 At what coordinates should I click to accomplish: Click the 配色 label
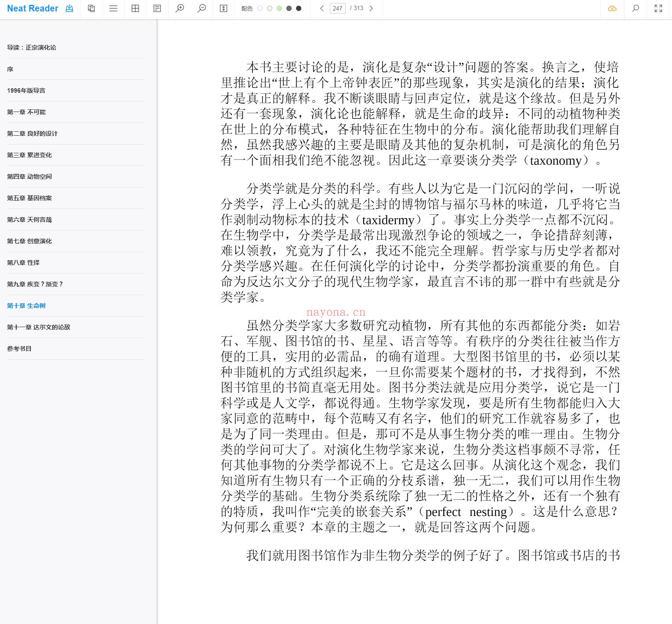247,8
